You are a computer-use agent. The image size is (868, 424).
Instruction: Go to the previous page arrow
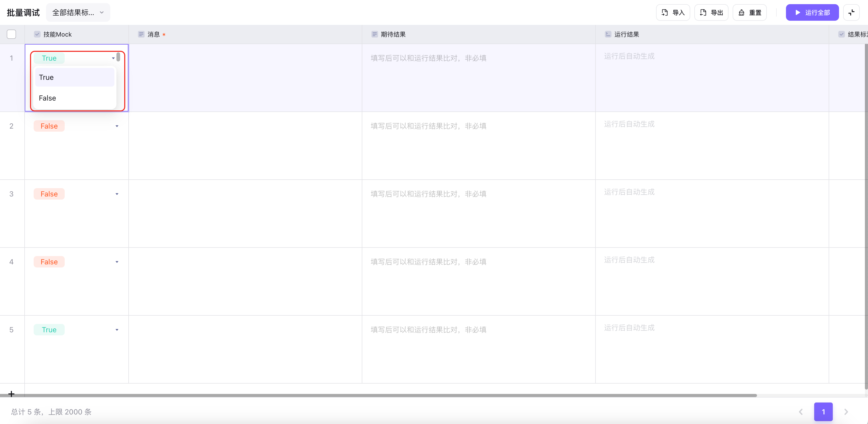pos(801,412)
